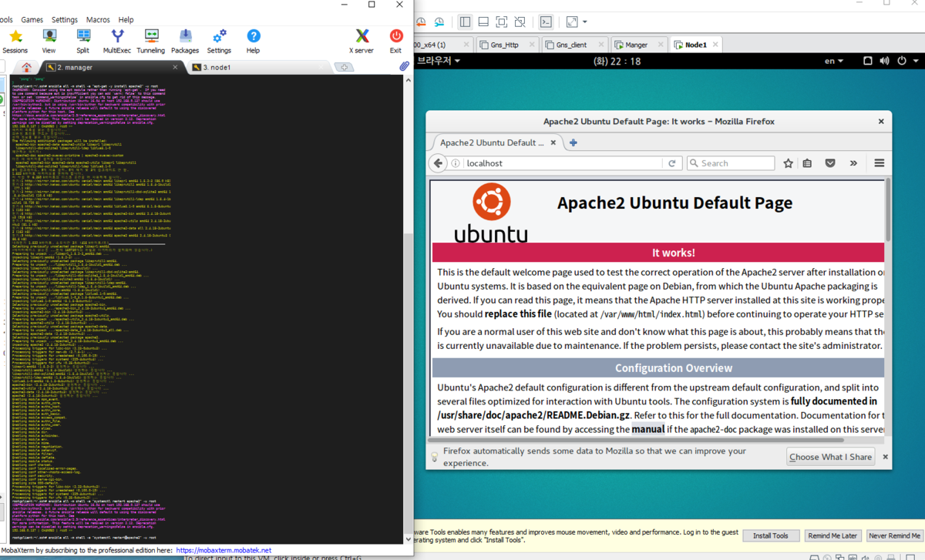This screenshot has height=560, width=925.
Task: Open a new Firefox tab with plus
Action: (573, 143)
